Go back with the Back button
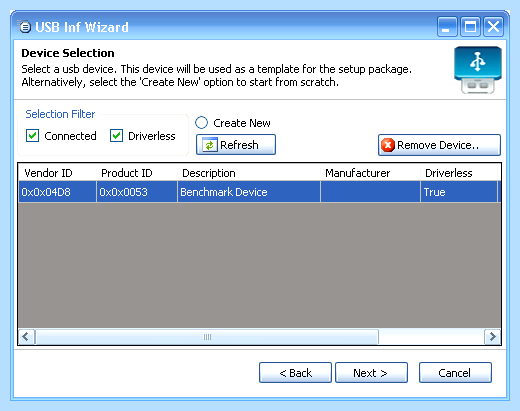 (x=295, y=373)
